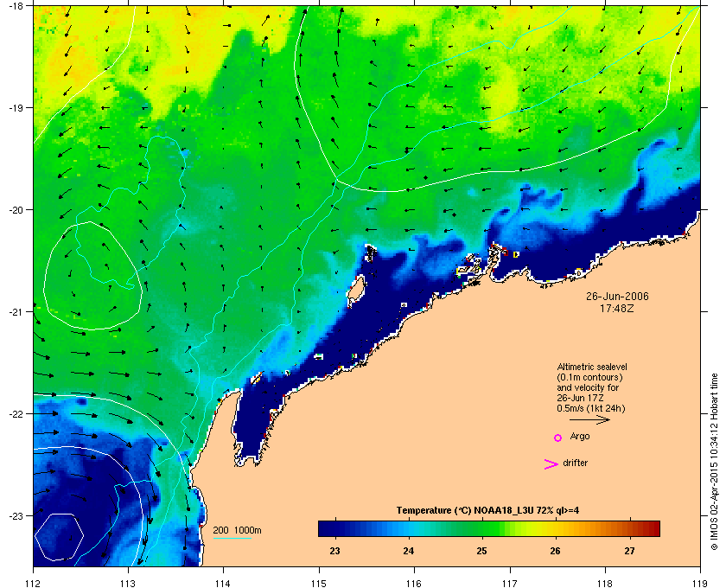
Task: Click the latitude axis label -19
Action: (16, 107)
